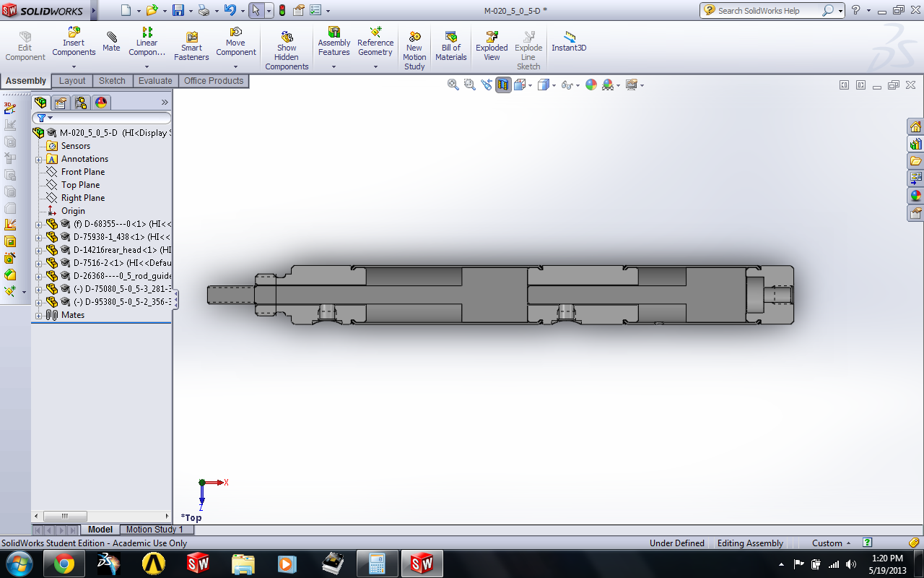Click Show Hidden Components
924x578 pixels.
[287, 51]
